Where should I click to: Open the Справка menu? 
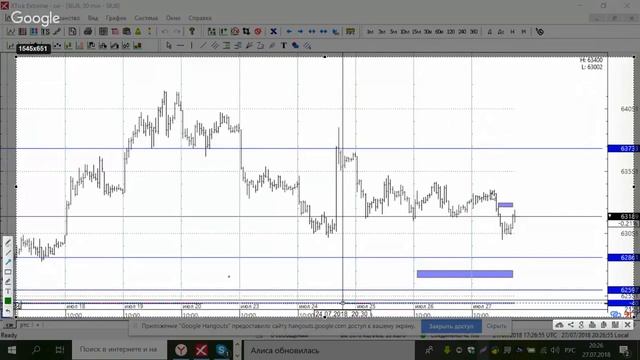(200, 18)
